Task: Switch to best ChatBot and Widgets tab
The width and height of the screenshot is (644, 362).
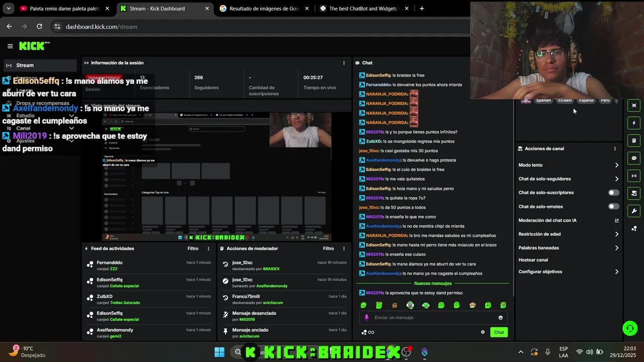Action: click(x=364, y=9)
